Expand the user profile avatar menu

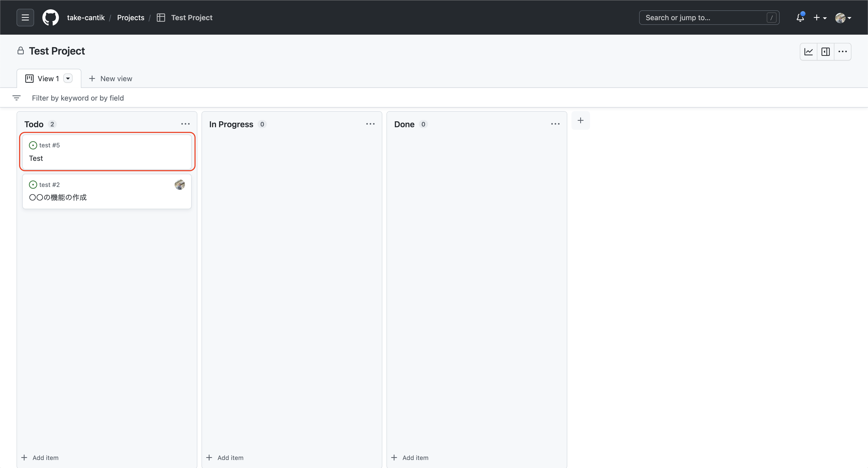(843, 18)
